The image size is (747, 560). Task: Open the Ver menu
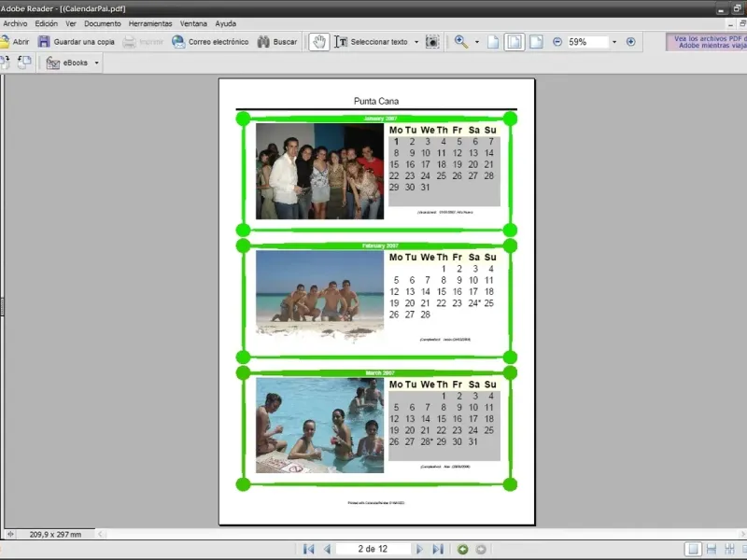(x=71, y=23)
